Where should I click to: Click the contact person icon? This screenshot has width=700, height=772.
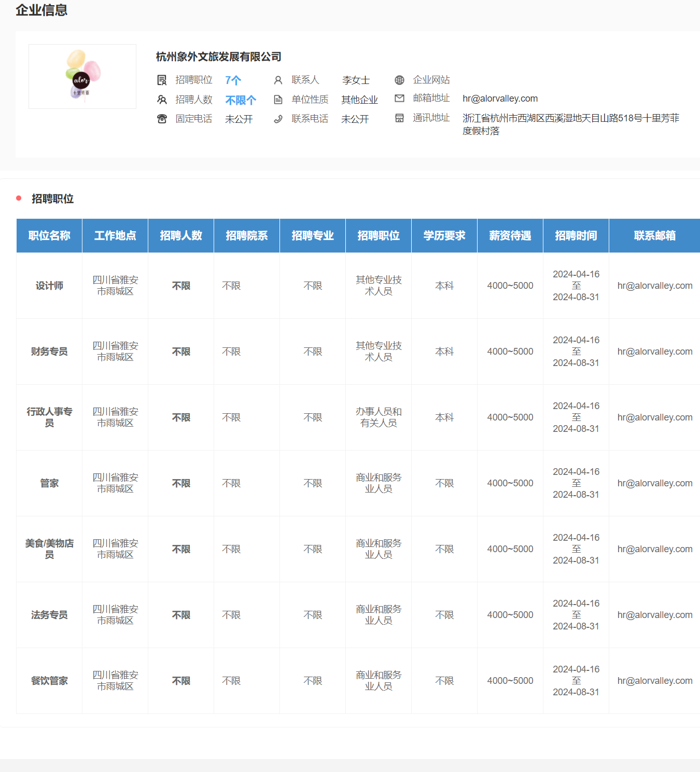278,80
